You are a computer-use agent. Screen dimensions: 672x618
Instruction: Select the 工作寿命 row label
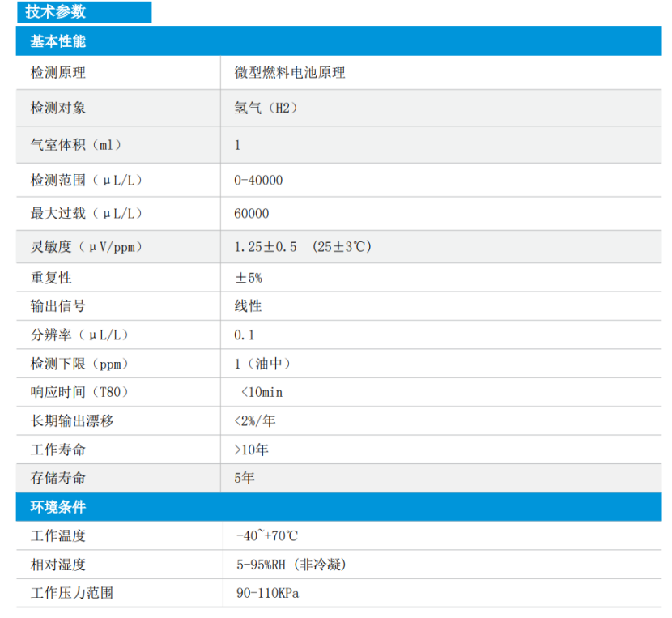point(57,450)
